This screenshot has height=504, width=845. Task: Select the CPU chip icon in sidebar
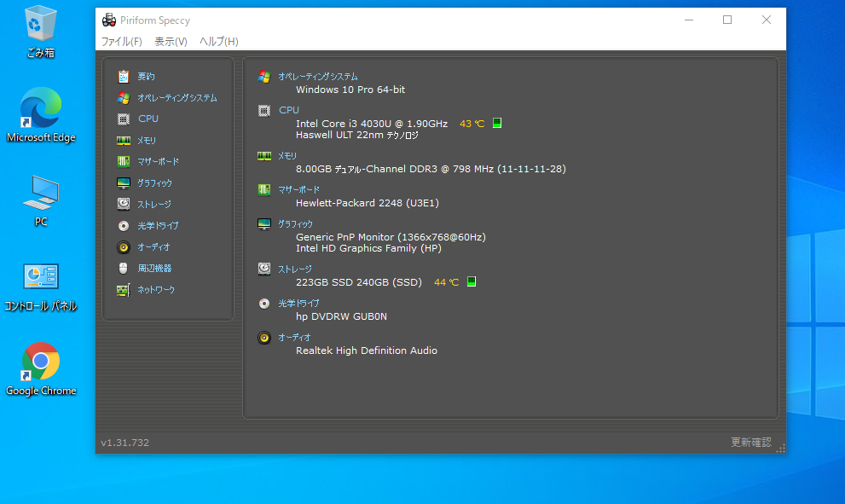click(x=124, y=119)
